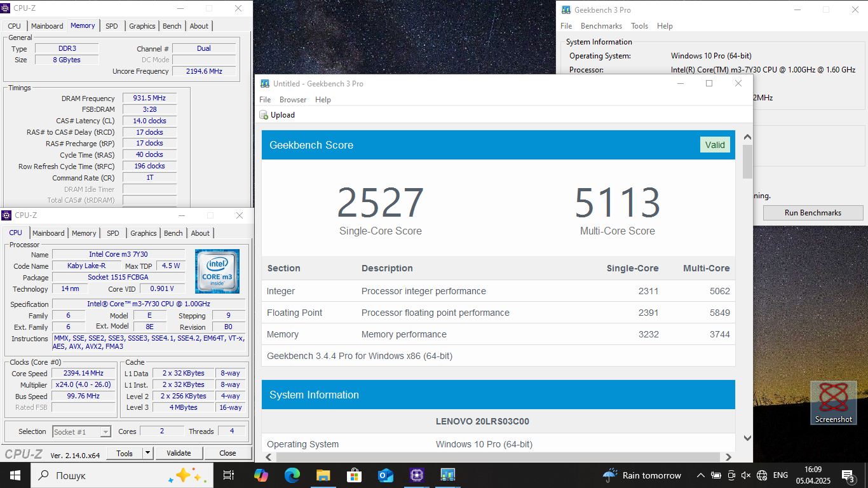
Task: Click the DRAM Frequency value 931.5 MHz
Action: (x=149, y=98)
